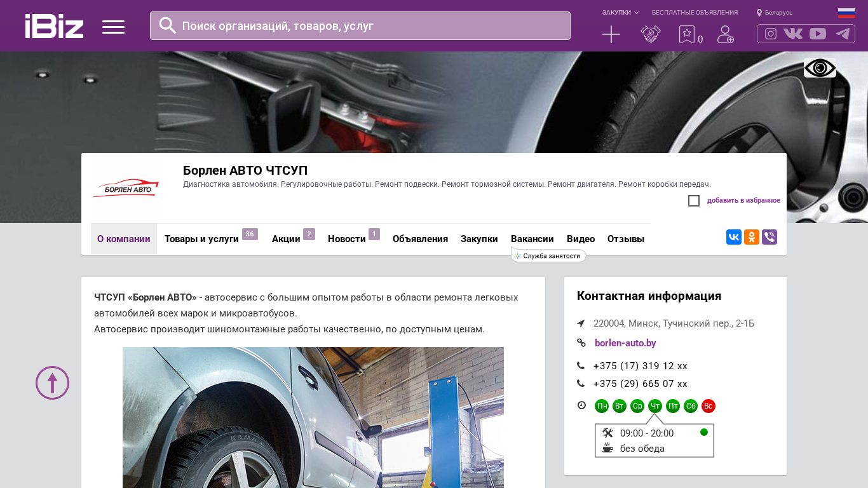Select Monday (Пн) schedule day

tap(602, 406)
